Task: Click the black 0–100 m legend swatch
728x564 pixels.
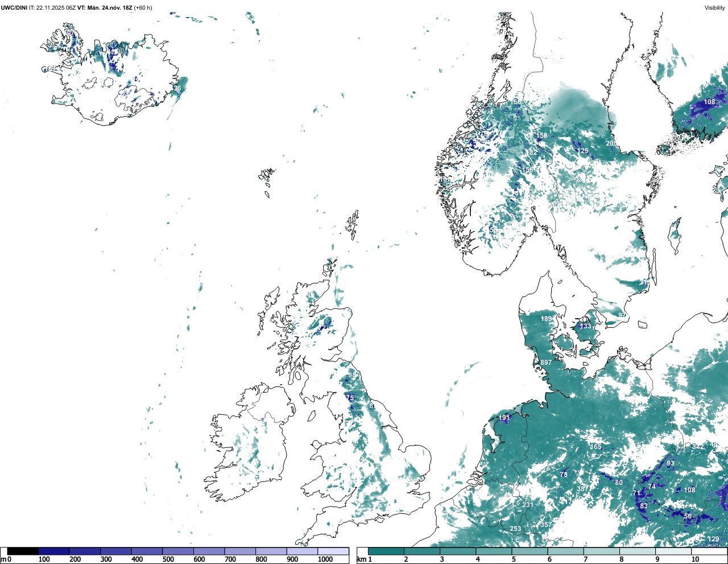Action: 23,551
